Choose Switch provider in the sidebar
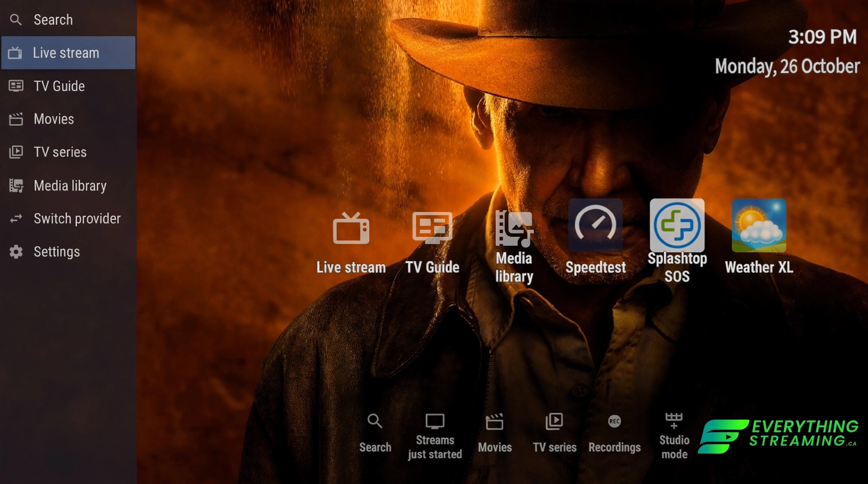868x484 pixels. 68,219
